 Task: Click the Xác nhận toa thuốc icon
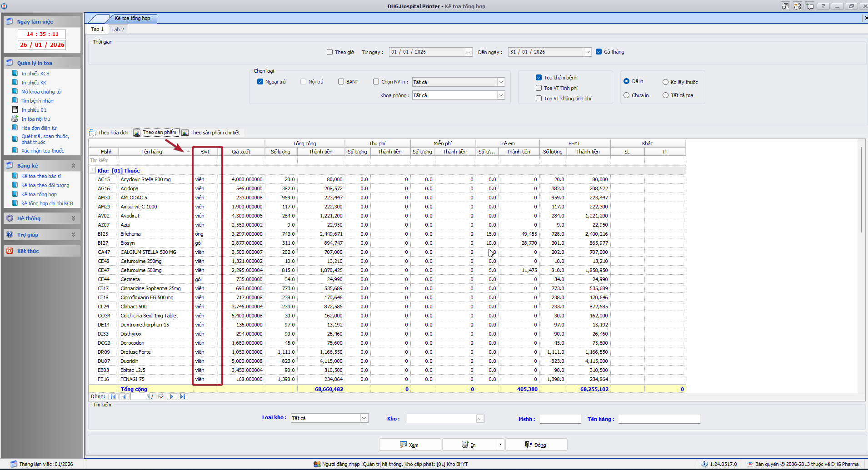15,151
